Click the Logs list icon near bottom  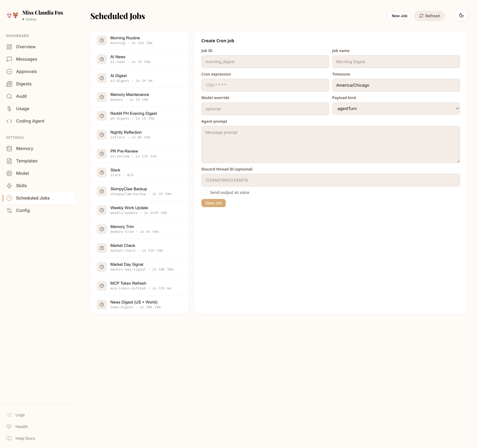9,415
